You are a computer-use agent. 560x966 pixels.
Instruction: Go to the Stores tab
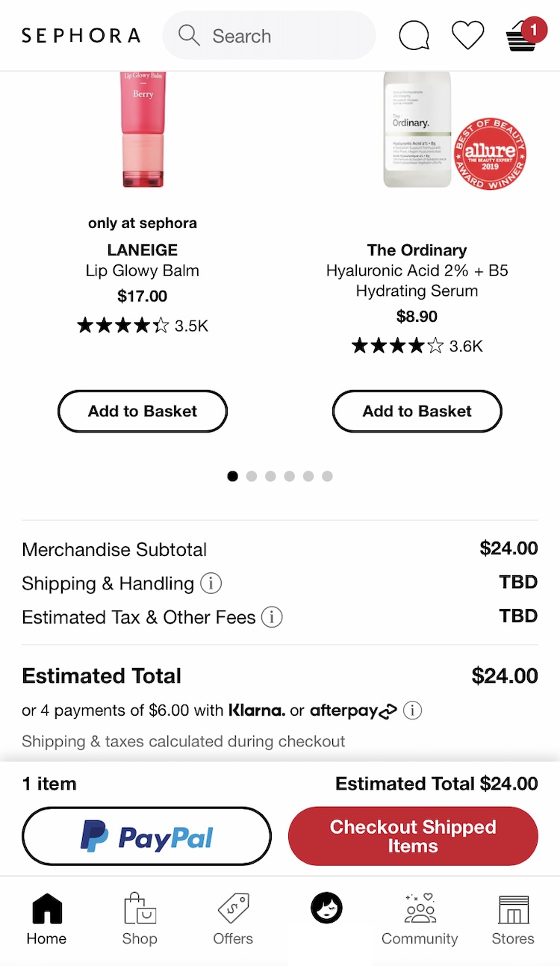(x=513, y=919)
